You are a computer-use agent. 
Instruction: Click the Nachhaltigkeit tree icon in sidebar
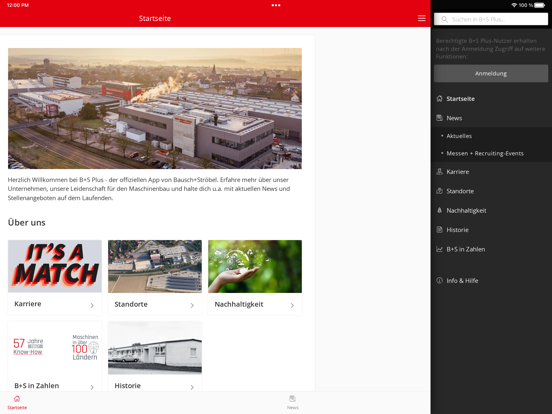coord(439,211)
